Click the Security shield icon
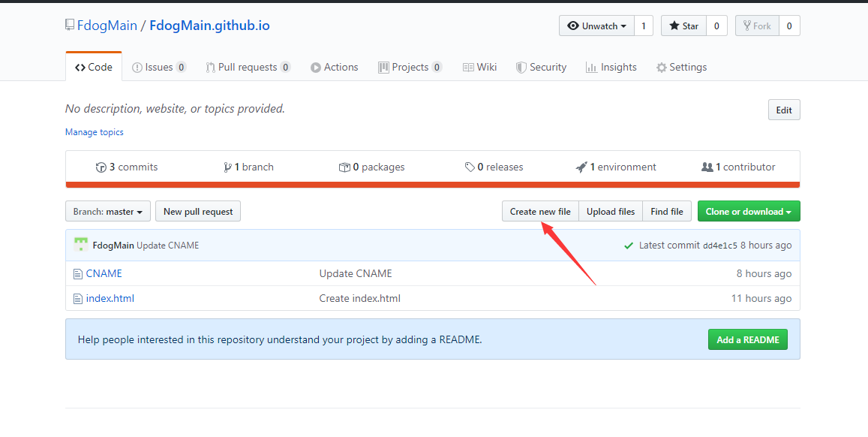 click(521, 68)
